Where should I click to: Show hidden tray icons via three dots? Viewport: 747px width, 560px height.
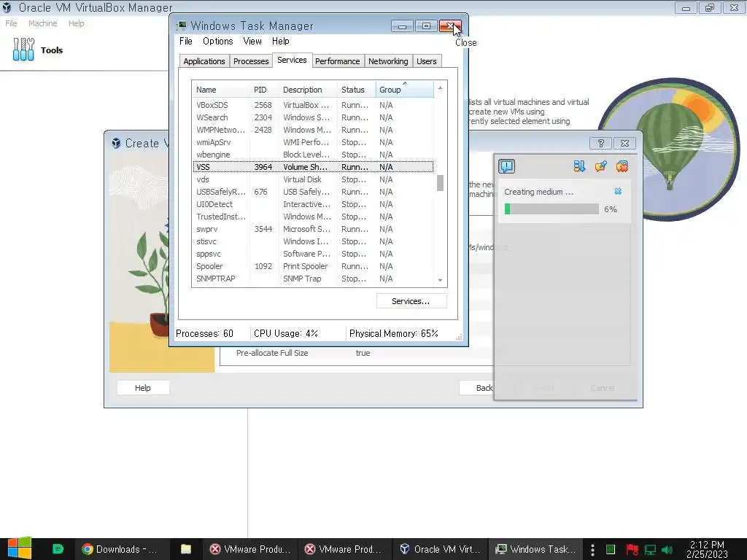[x=592, y=550]
